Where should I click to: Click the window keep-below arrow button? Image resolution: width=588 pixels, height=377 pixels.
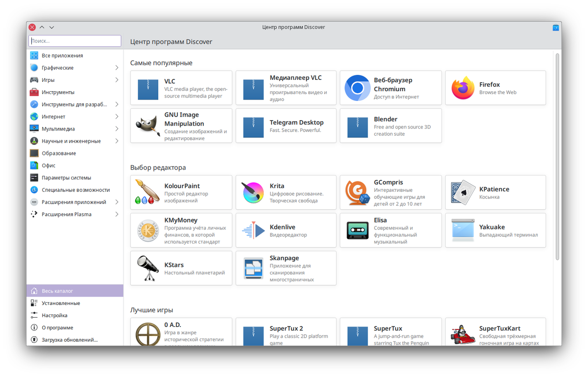point(51,27)
